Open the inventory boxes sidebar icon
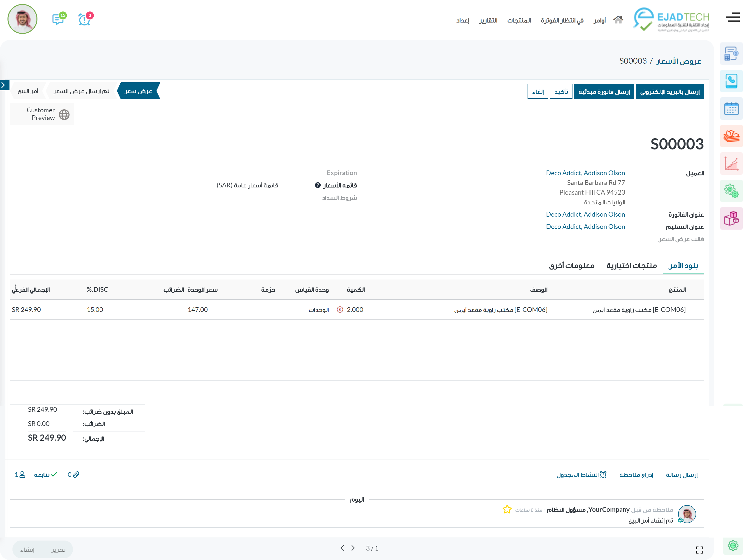This screenshot has height=560, width=749. point(731,219)
